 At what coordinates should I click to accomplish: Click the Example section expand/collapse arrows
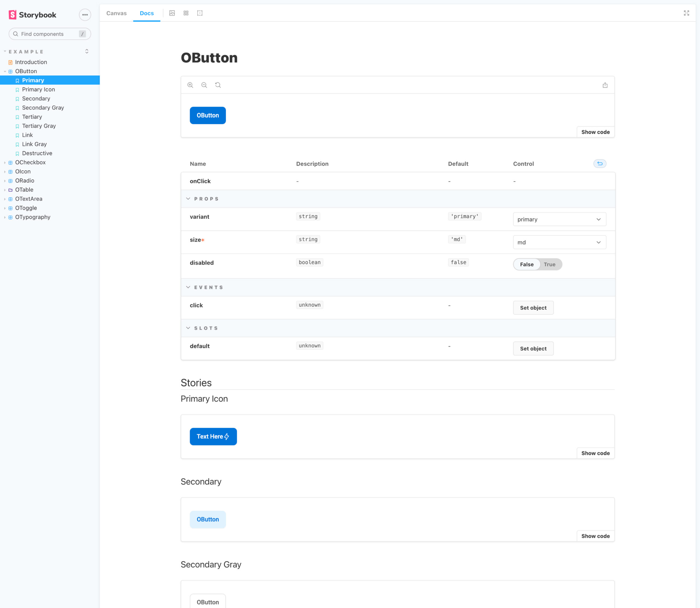(87, 51)
